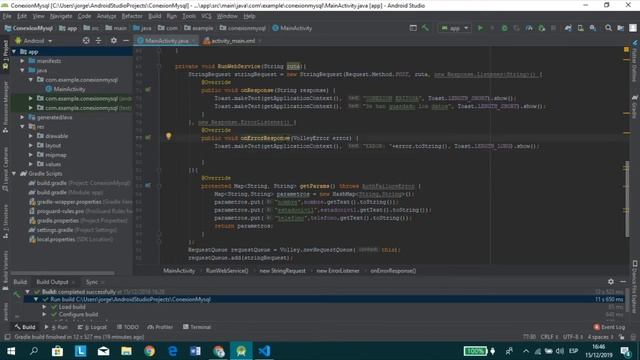The width and height of the screenshot is (640, 360).
Task: Click the tool window toggle at bottom-left corner
Action: pos(7,337)
